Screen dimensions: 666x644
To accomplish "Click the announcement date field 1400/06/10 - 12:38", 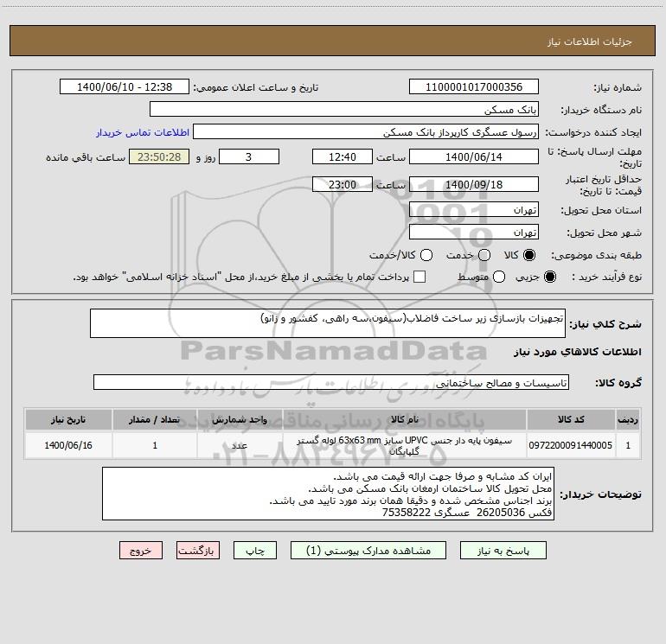I will [125, 87].
